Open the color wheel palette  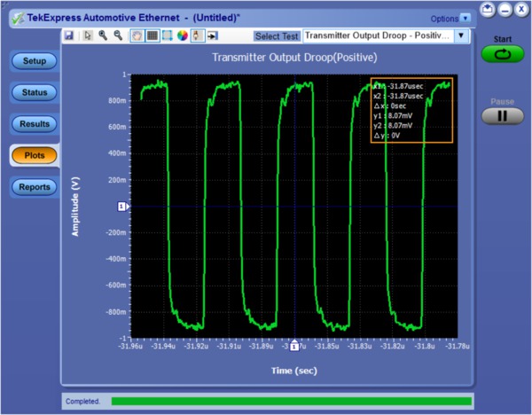(x=182, y=35)
